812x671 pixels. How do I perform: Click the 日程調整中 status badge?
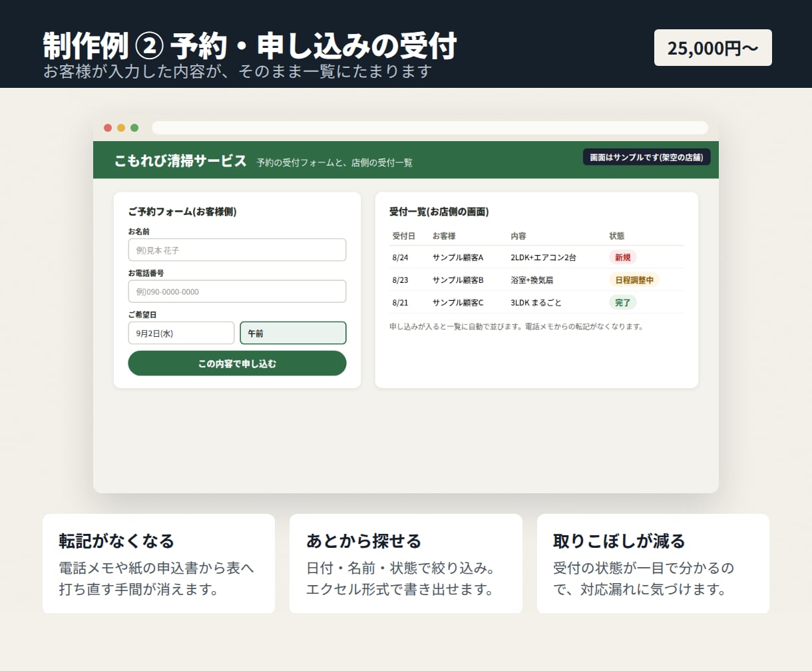point(634,280)
